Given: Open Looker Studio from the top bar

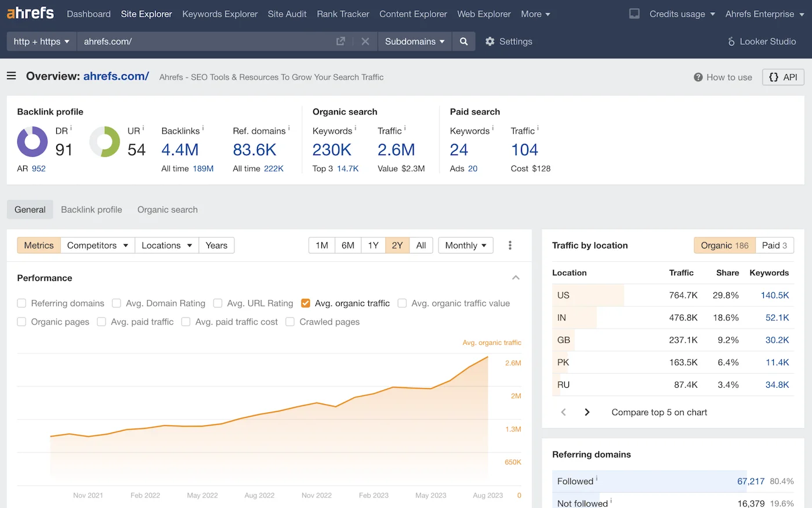Looking at the screenshot, I should tap(761, 41).
